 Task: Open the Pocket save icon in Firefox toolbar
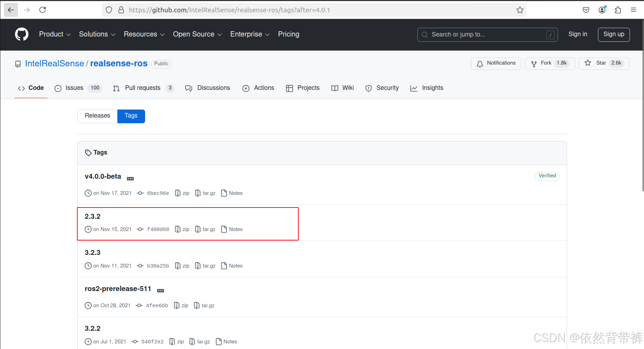(x=586, y=10)
